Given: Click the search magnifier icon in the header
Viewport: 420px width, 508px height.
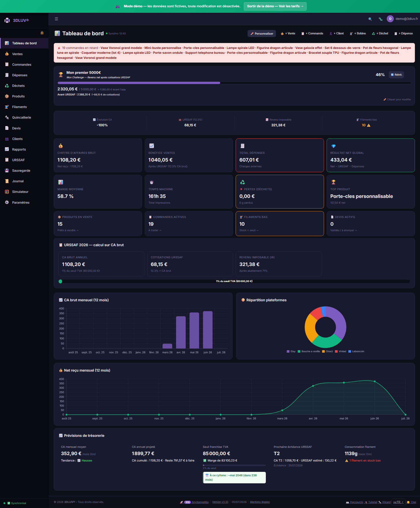Looking at the screenshot, I should coord(370,19).
